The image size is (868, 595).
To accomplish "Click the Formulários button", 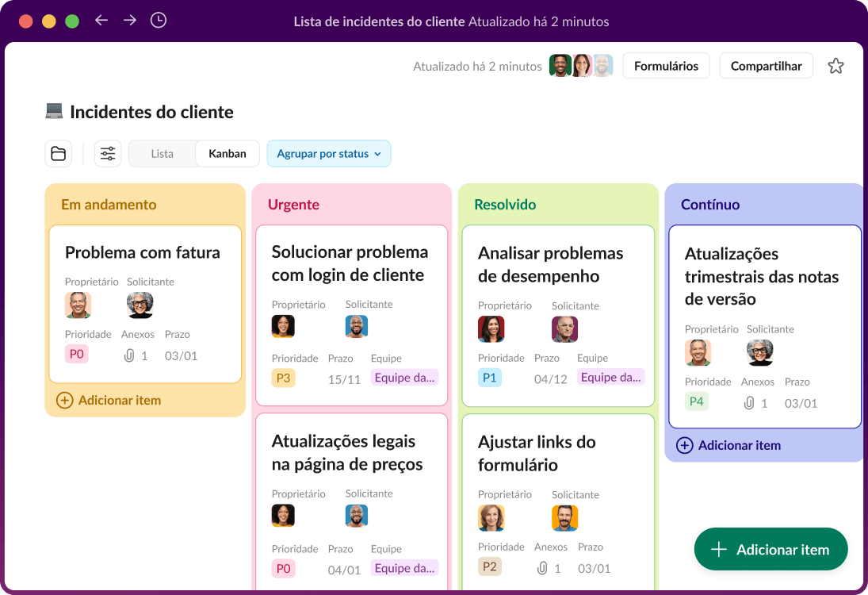I will (666, 66).
